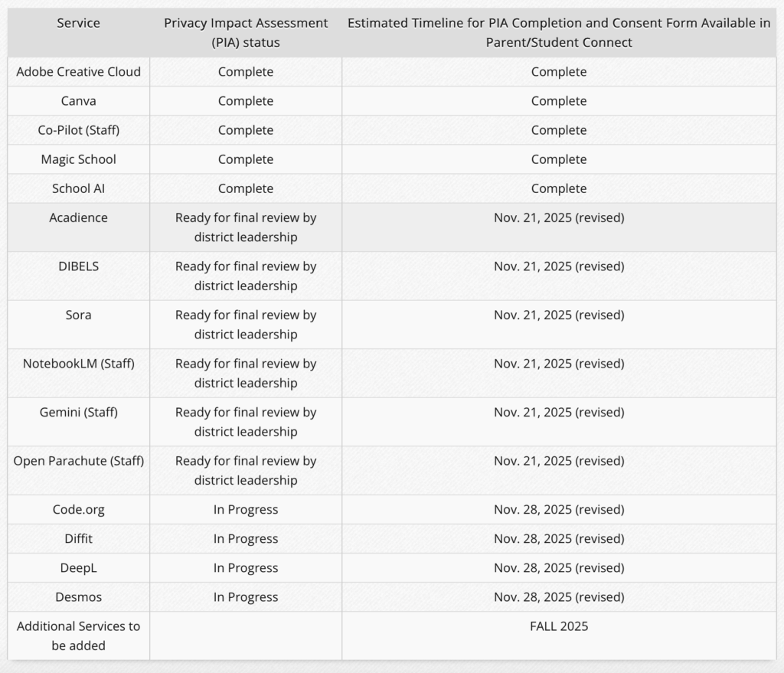
Task: Click the "Canva" service name
Action: point(78,101)
